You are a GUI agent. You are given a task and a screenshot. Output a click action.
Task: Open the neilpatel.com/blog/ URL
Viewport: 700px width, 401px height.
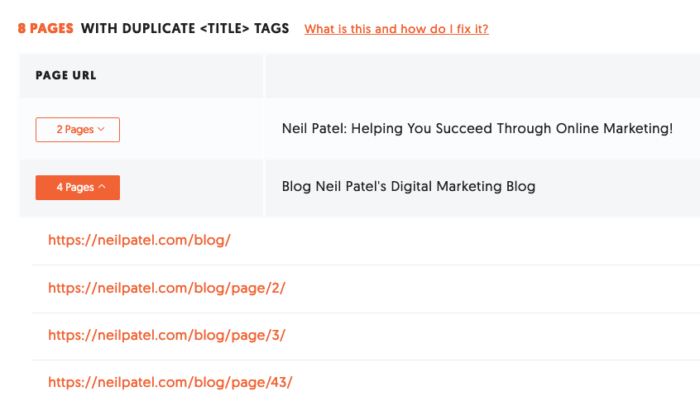[x=139, y=240]
